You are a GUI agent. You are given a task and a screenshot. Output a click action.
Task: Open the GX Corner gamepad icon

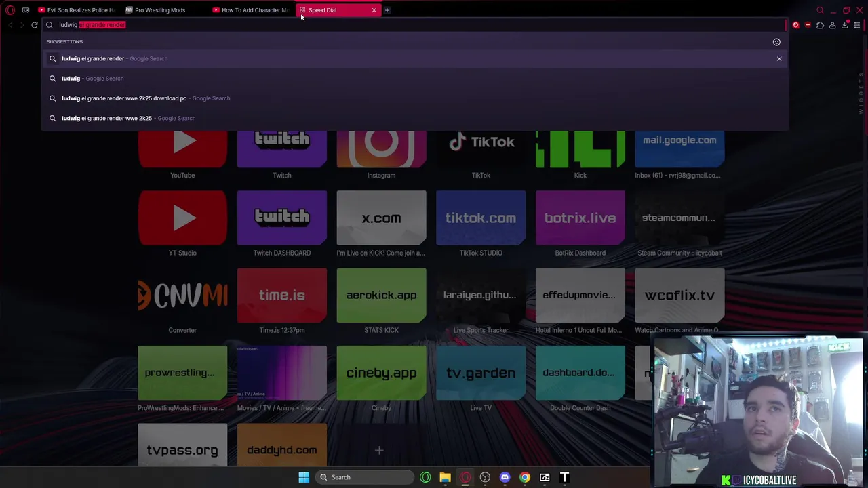coord(26,10)
